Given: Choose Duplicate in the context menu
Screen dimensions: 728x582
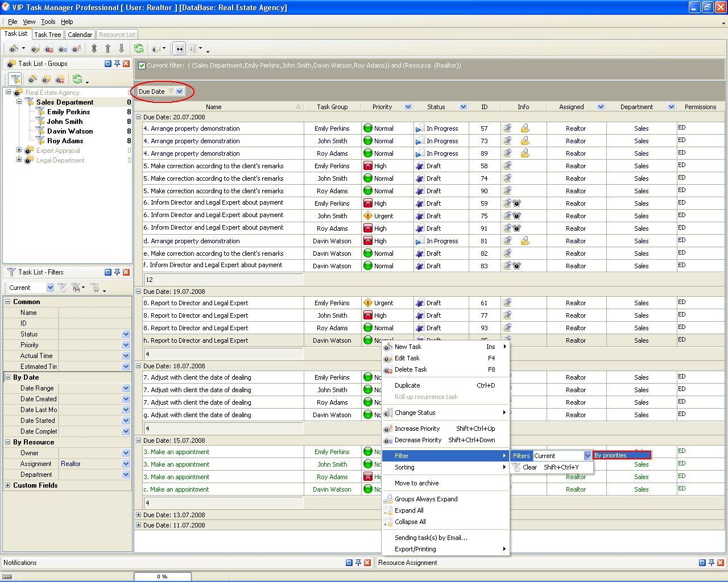Looking at the screenshot, I should pyautogui.click(x=446, y=385).
